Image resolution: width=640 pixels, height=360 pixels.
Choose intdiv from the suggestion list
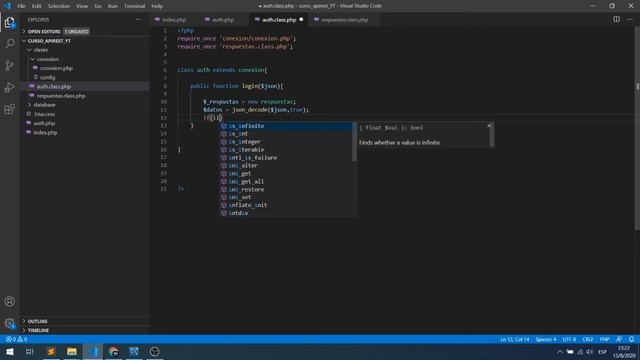point(286,213)
